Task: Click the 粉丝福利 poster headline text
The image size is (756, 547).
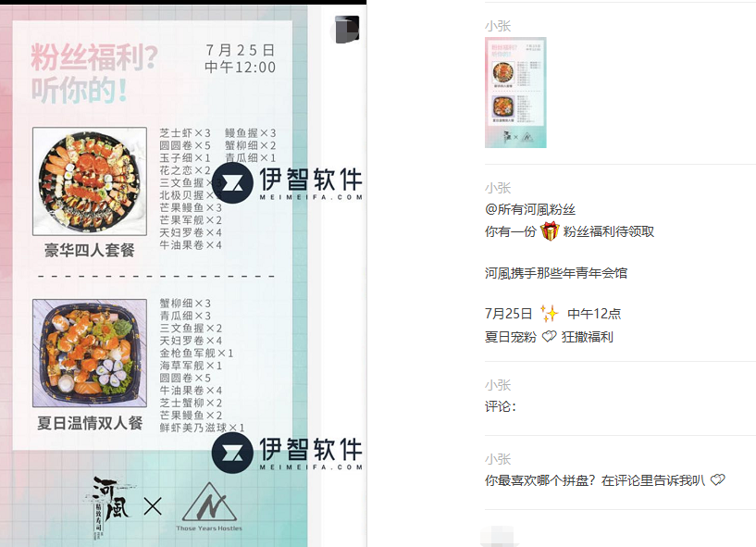Action: tap(94, 73)
